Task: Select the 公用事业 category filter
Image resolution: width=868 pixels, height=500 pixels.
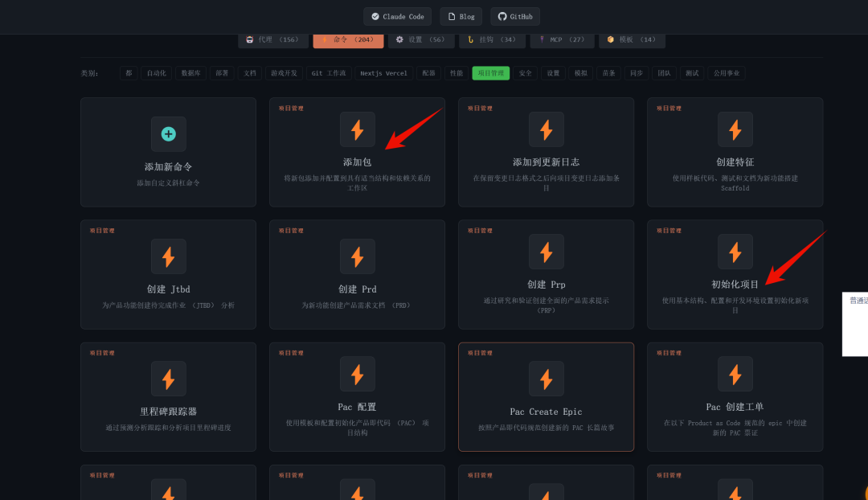Action: [727, 73]
